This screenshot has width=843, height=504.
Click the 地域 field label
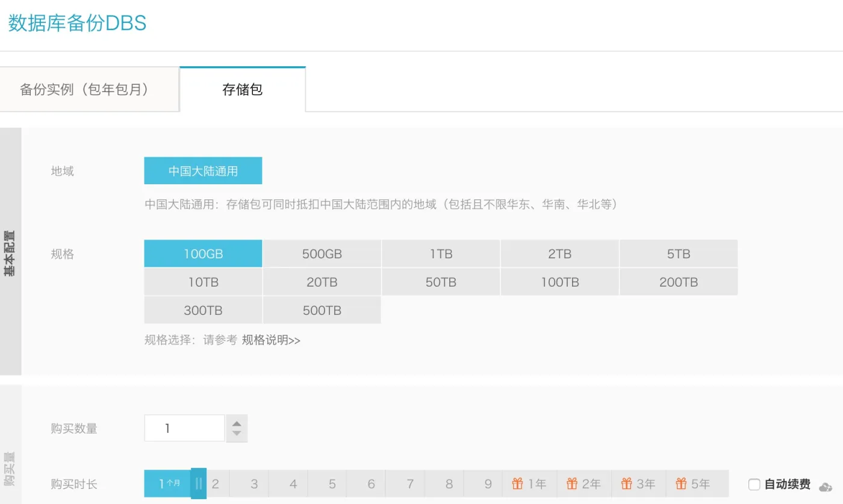(62, 171)
